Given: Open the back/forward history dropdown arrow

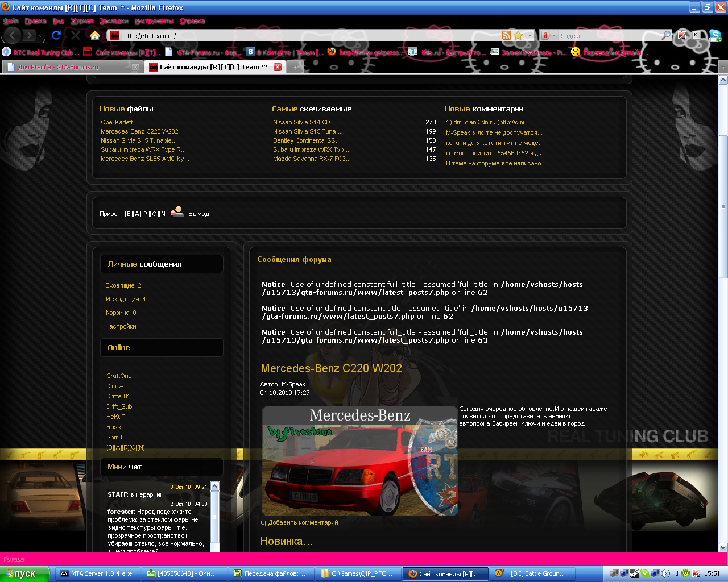Looking at the screenshot, I should point(42,36).
